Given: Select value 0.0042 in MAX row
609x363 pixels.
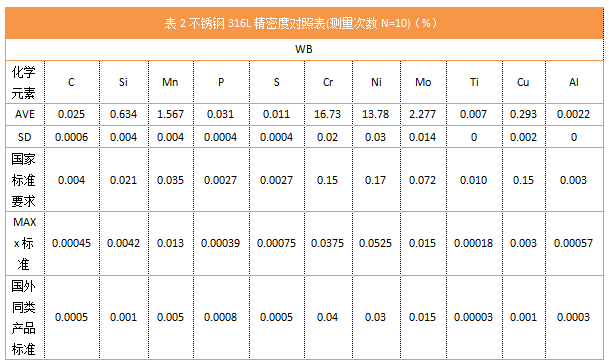Looking at the screenshot, I should [x=123, y=243].
